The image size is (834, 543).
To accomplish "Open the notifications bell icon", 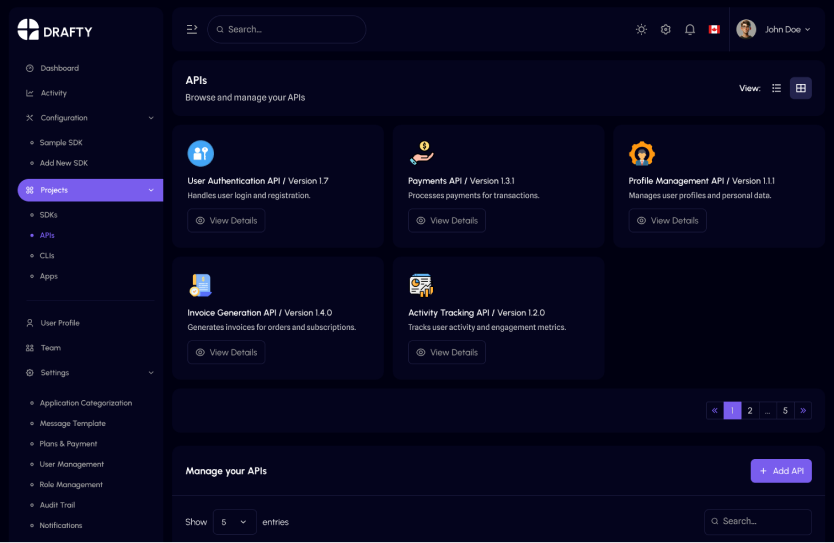I will click(690, 29).
